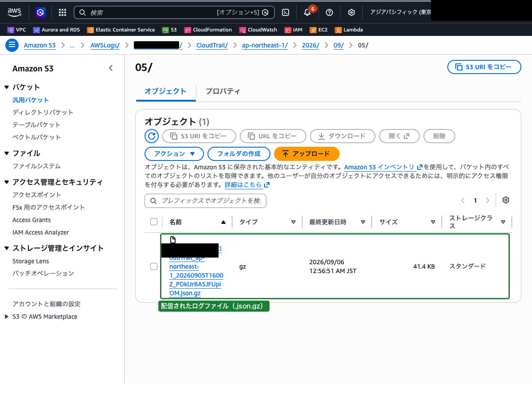The image size is (532, 399).
Task: Refresh the objects list
Action: tap(152, 136)
